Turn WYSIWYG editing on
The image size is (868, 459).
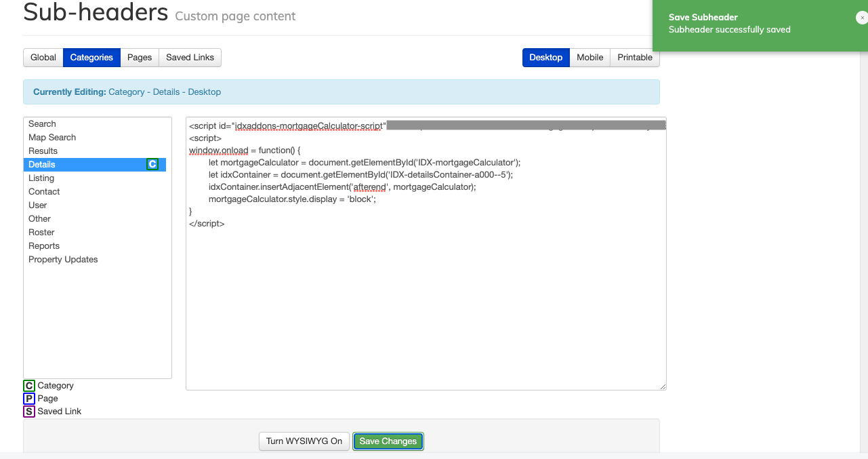[304, 441]
